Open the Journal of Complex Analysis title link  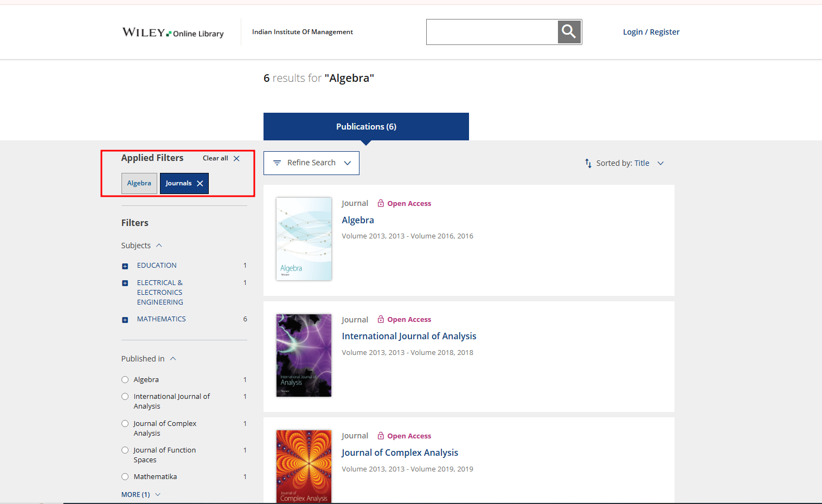(400, 453)
